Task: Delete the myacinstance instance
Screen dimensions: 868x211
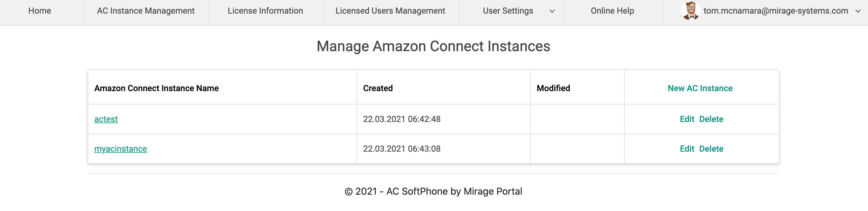Action: click(711, 149)
